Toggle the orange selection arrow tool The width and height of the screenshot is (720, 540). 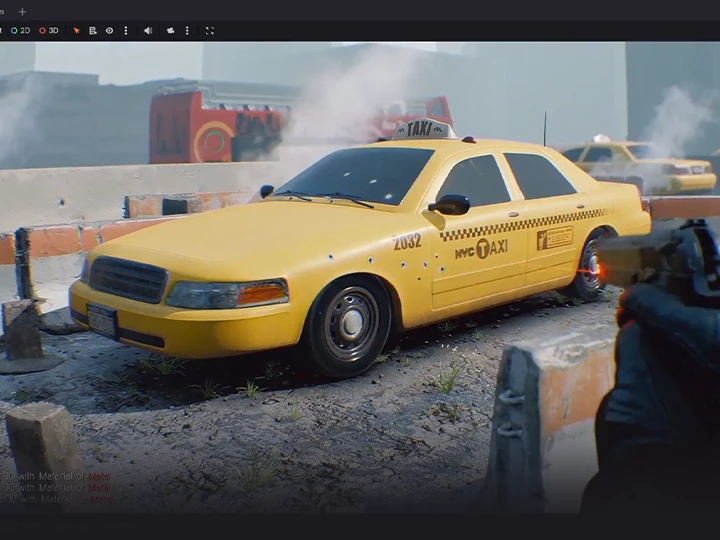[77, 31]
